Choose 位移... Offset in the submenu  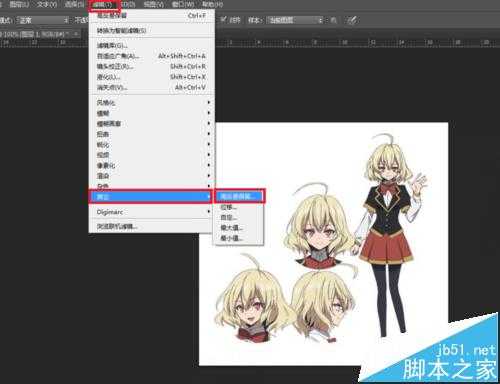(239, 207)
